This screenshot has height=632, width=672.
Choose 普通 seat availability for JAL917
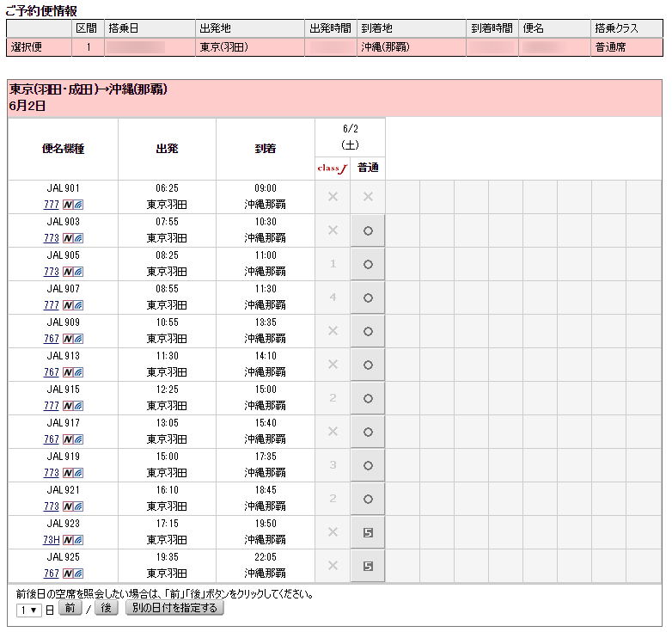(x=368, y=433)
